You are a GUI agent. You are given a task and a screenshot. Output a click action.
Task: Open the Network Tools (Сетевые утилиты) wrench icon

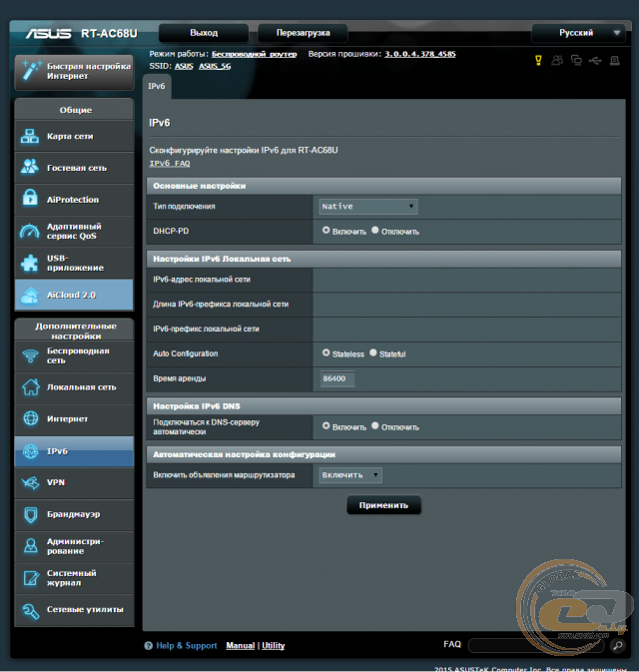pos(30,610)
